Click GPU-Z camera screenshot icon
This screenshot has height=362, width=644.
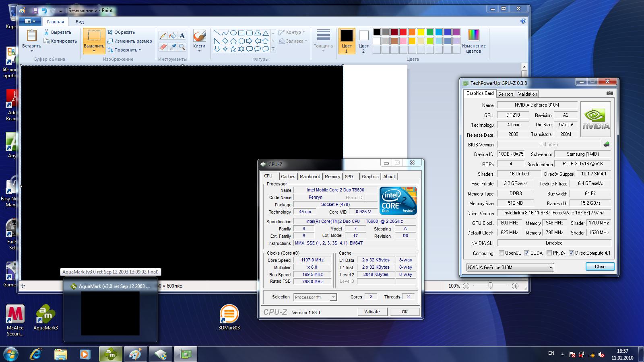tap(610, 93)
